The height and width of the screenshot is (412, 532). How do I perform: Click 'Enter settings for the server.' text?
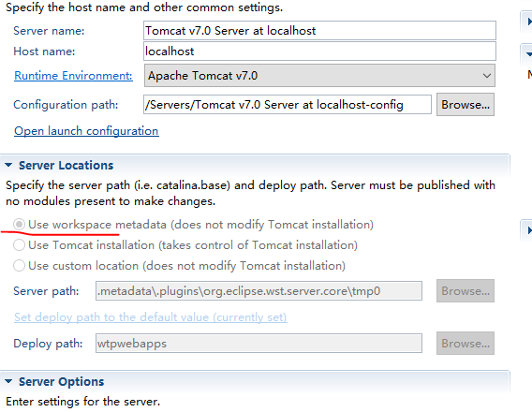click(x=83, y=402)
